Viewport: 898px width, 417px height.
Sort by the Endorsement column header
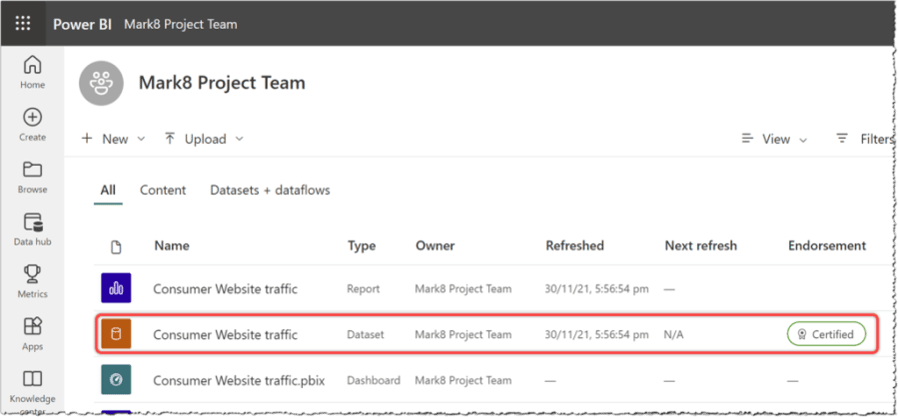coord(827,246)
